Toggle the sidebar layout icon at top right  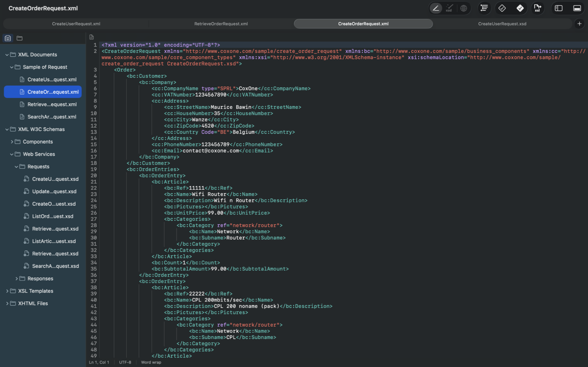point(559,8)
